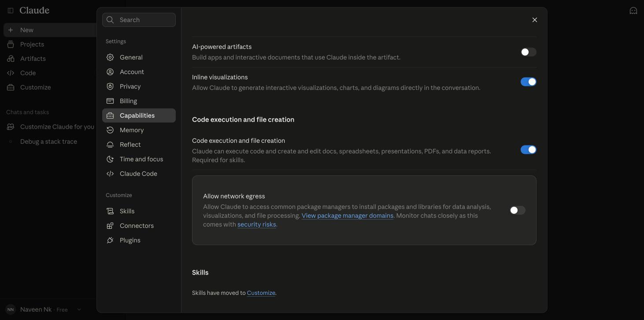Open the Billing settings tab
644x320 pixels.
point(139,101)
